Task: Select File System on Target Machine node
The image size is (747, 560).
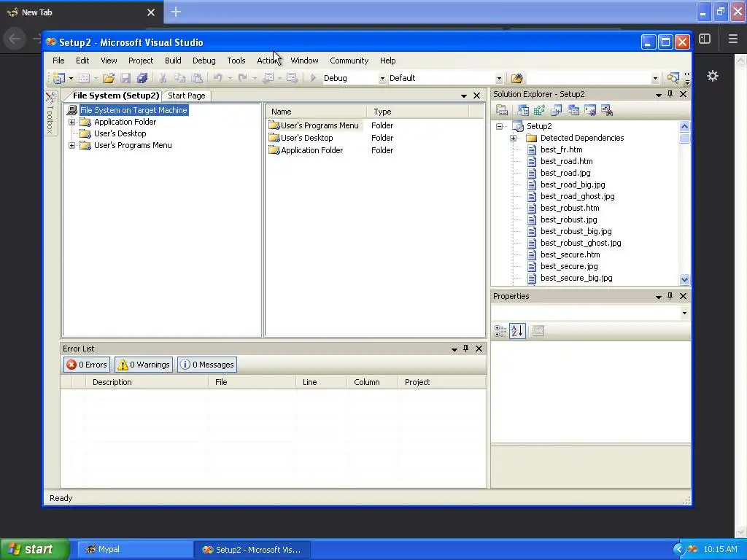Action: pos(133,110)
